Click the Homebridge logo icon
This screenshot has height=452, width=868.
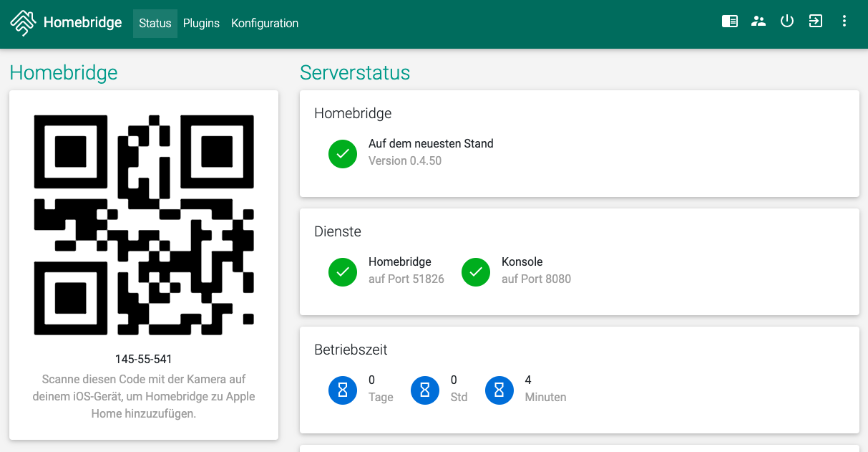pyautogui.click(x=24, y=23)
